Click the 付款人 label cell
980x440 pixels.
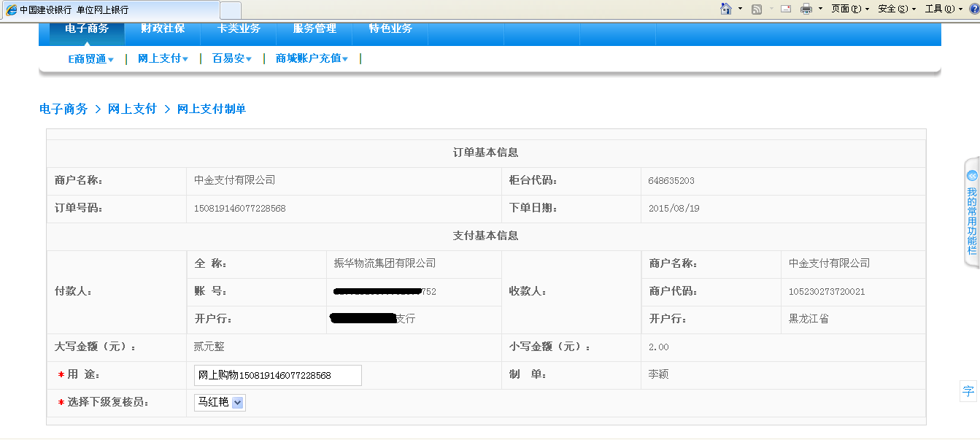pyautogui.click(x=117, y=292)
